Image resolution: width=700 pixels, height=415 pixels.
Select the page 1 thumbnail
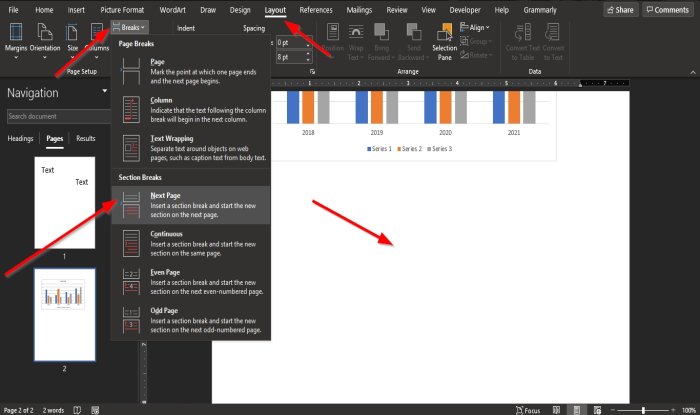click(65, 203)
